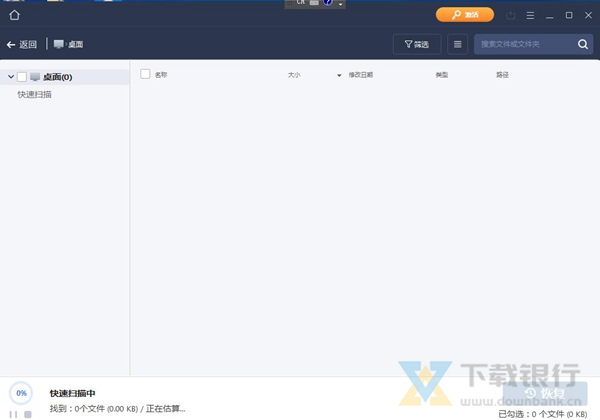
Task: Click the orange activate key button
Action: pos(465,15)
